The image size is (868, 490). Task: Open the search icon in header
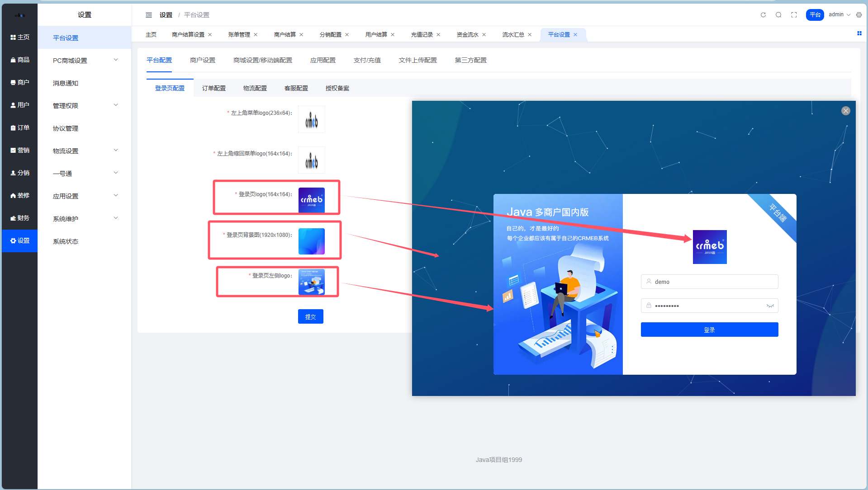click(778, 15)
